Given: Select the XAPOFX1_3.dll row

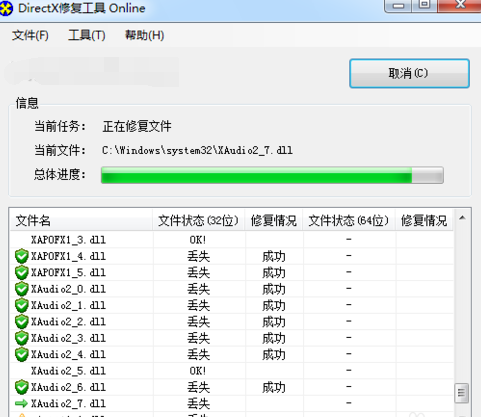Looking at the screenshot, I should (232, 240).
